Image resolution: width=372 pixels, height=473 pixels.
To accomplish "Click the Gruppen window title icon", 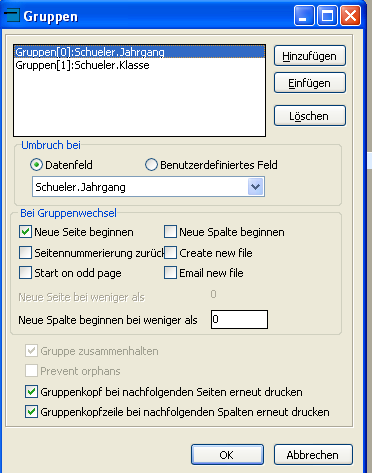I will (12, 16).
